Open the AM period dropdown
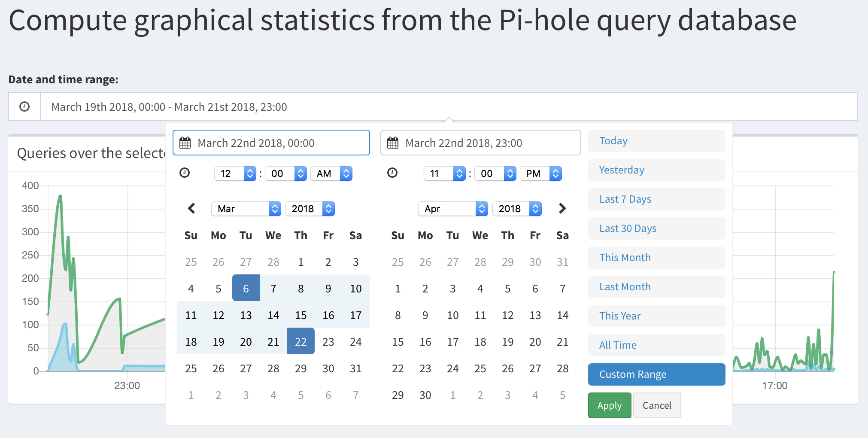Image resolution: width=868 pixels, height=438 pixels. pyautogui.click(x=331, y=173)
